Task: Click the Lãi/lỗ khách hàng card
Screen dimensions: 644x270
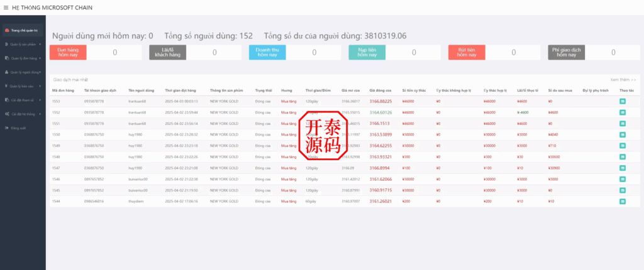Action: (195, 53)
